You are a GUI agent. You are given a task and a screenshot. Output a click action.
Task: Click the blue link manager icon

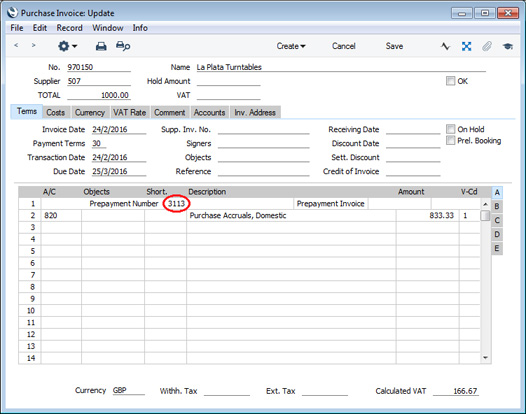pos(466,46)
